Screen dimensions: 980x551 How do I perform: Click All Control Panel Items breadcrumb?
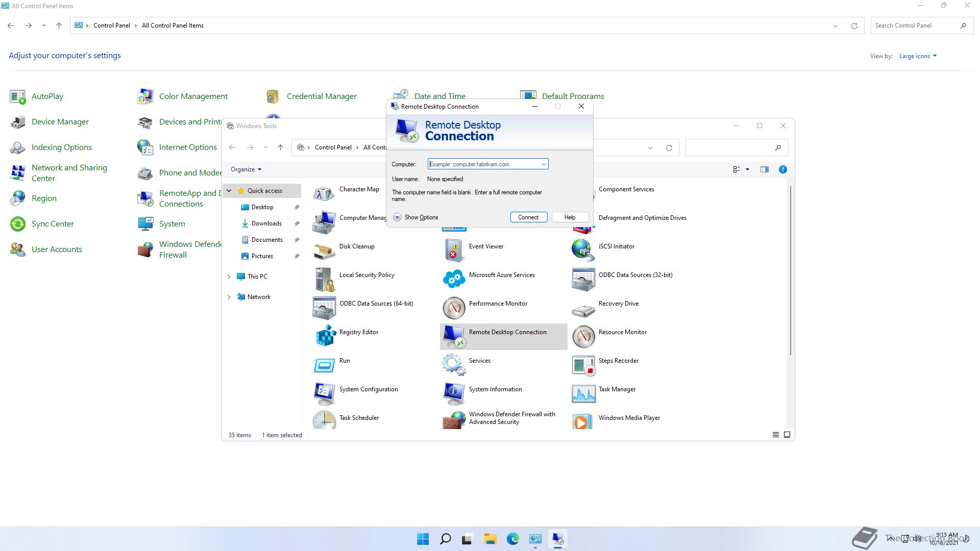[x=173, y=26]
